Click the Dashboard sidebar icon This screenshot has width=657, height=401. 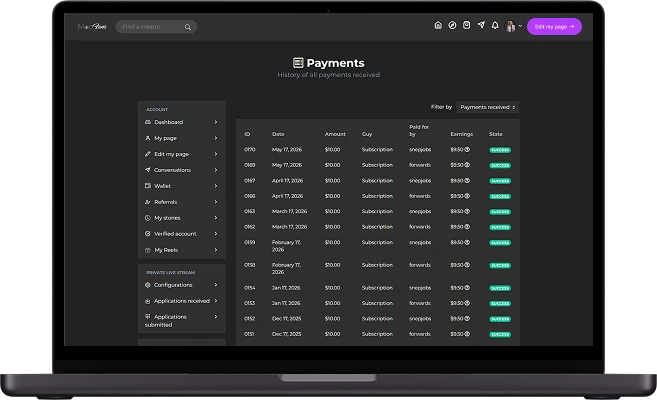point(147,122)
